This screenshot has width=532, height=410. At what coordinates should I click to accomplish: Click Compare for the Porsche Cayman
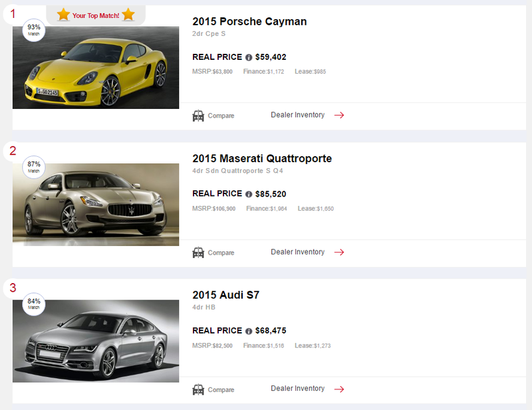pos(221,116)
